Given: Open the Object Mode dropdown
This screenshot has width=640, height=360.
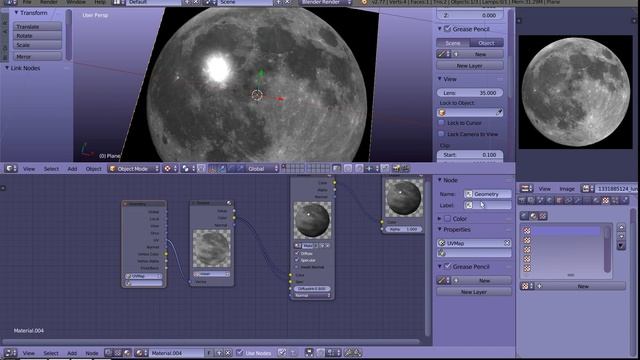Looking at the screenshot, I should [134, 169].
